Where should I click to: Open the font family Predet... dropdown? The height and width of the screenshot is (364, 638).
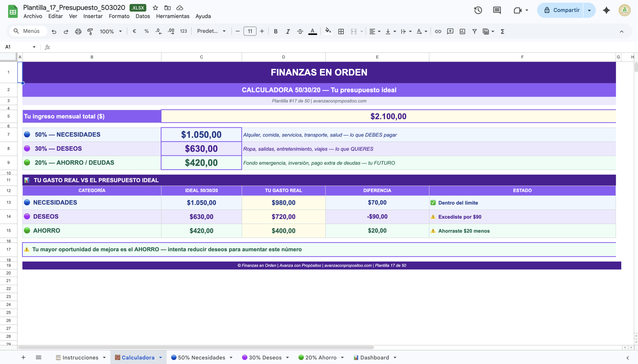tap(211, 31)
